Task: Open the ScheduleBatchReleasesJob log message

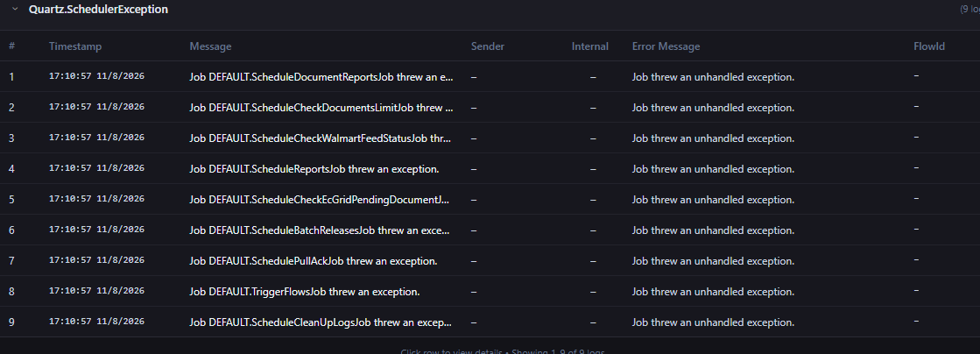Action: pyautogui.click(x=320, y=230)
